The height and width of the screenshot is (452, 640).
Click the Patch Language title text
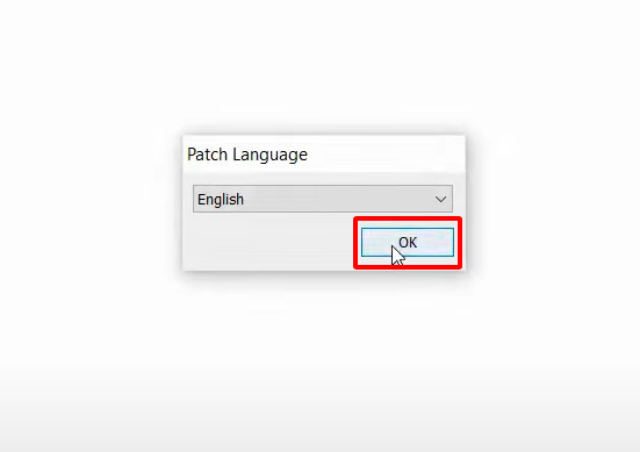(x=247, y=155)
